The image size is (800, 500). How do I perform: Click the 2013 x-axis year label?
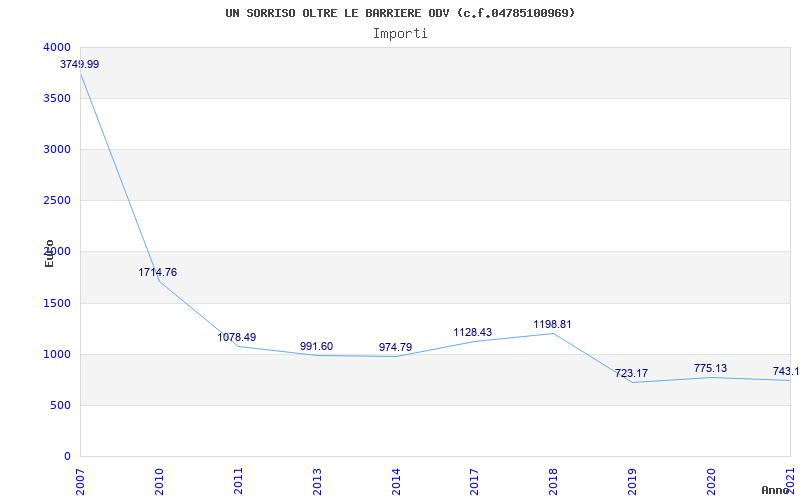[317, 482]
